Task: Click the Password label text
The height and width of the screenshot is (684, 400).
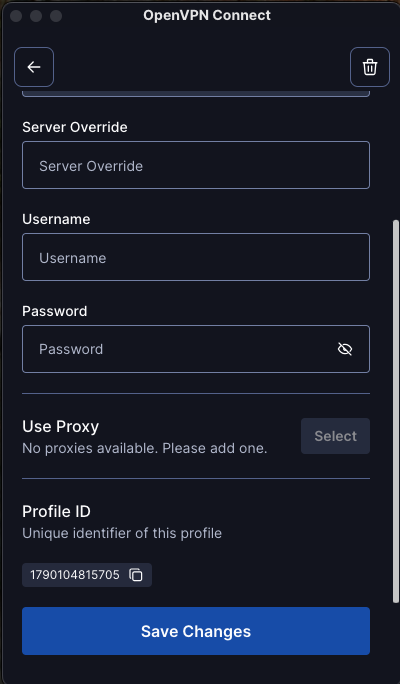Action: 55,311
